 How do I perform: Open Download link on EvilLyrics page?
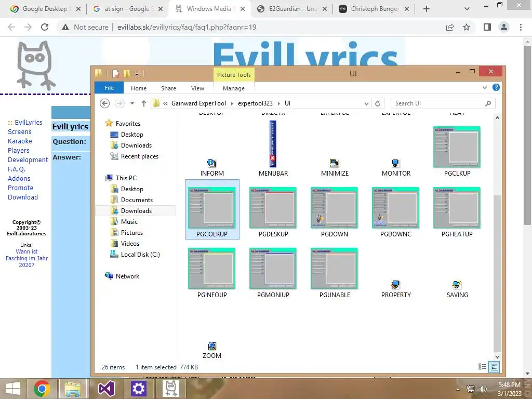tap(23, 197)
